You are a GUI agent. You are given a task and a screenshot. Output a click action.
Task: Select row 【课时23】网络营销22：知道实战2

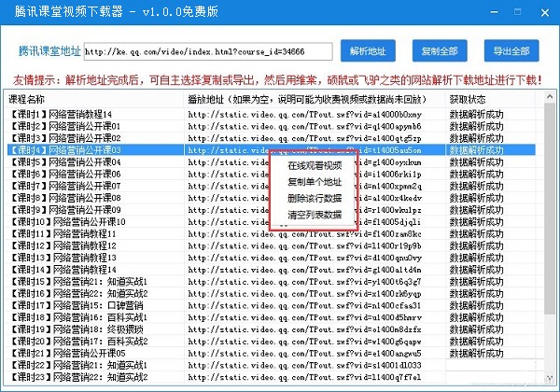pos(271,377)
